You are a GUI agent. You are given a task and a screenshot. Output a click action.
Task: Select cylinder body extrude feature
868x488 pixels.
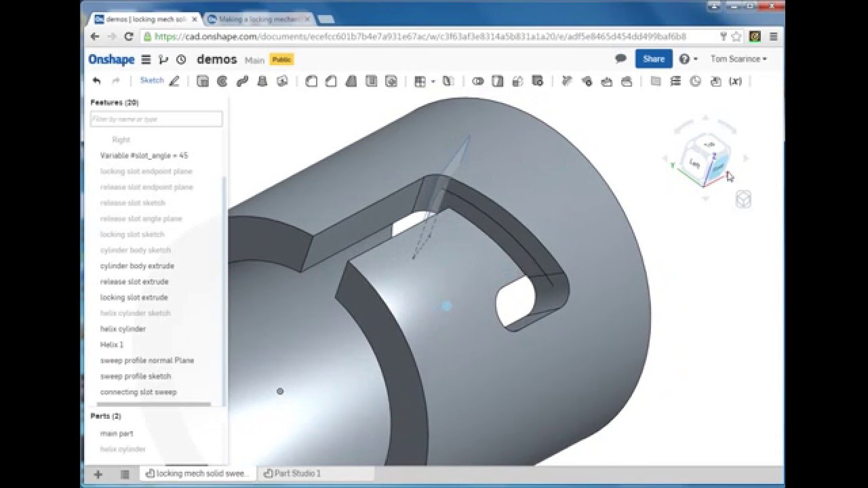tap(137, 266)
